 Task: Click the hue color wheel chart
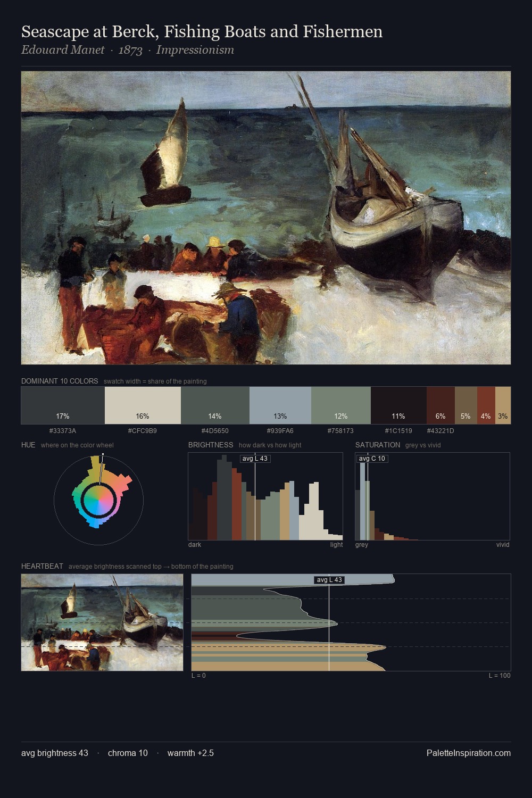click(x=98, y=499)
